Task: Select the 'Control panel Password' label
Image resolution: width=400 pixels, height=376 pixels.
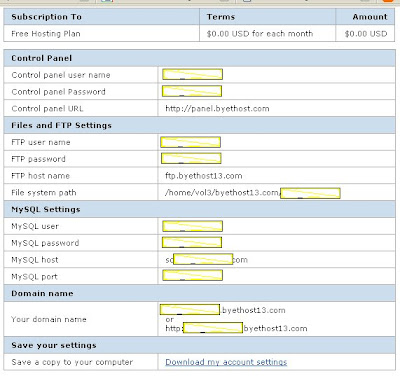Action: pyautogui.click(x=58, y=92)
